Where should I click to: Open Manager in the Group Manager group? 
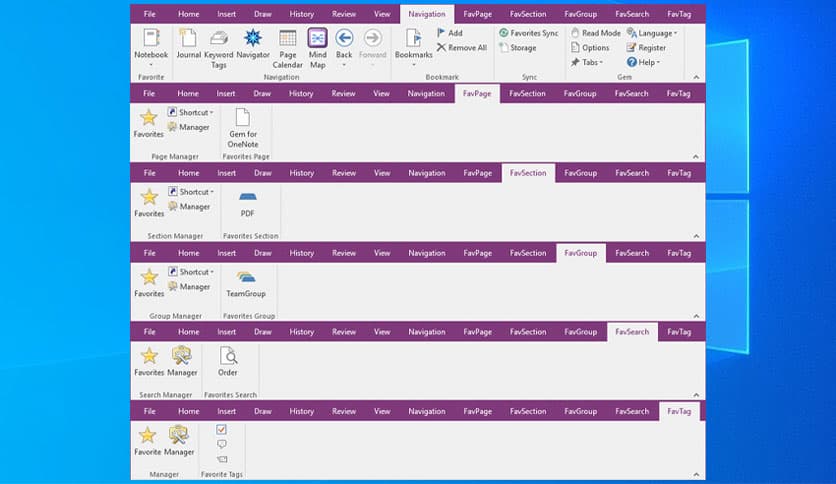coord(189,287)
